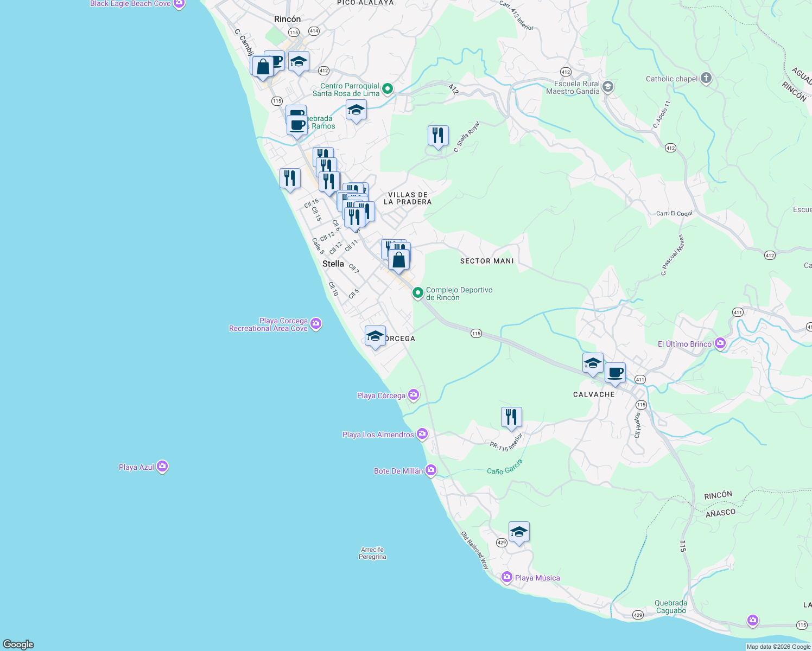The height and width of the screenshot is (651, 812).
Task: Click the Playa Córcega camera marker
Action: [x=414, y=395]
